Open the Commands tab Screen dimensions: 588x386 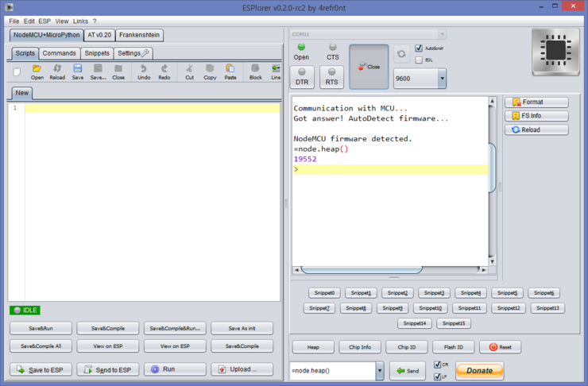tap(59, 53)
